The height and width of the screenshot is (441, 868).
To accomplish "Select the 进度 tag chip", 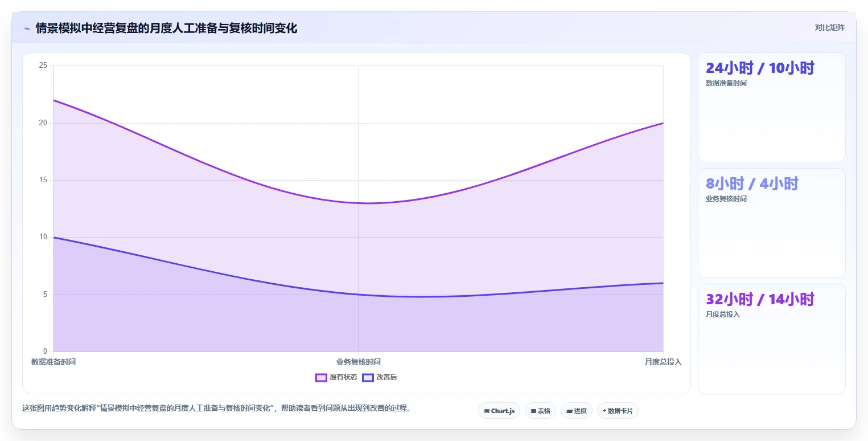I will pyautogui.click(x=577, y=411).
